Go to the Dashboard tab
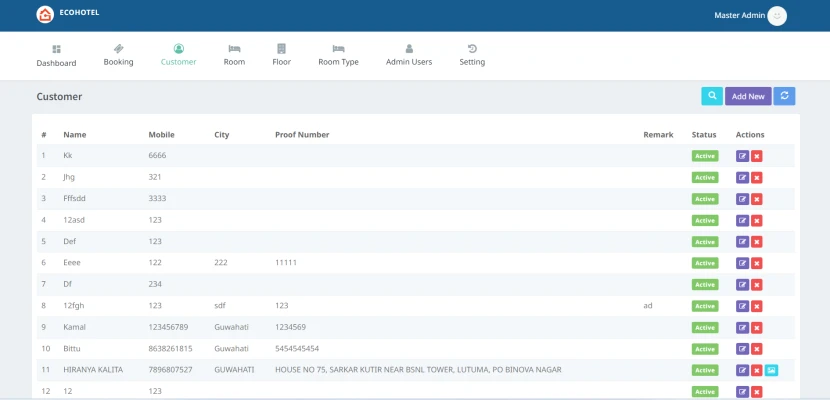The image size is (830, 400). point(56,55)
